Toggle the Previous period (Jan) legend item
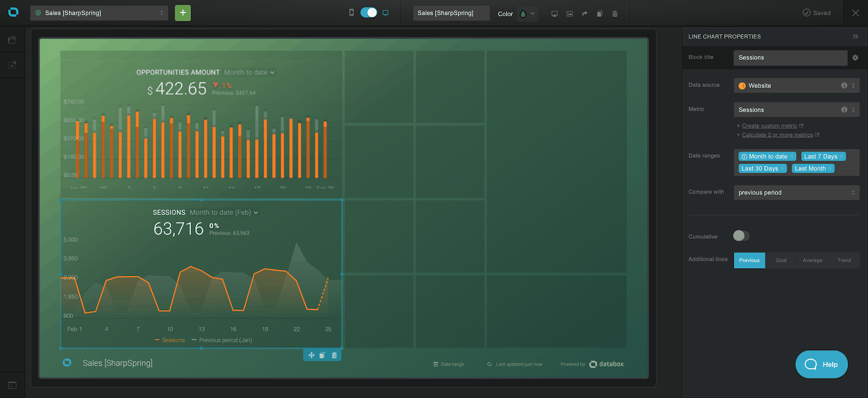This screenshot has height=398, width=868. coord(222,341)
